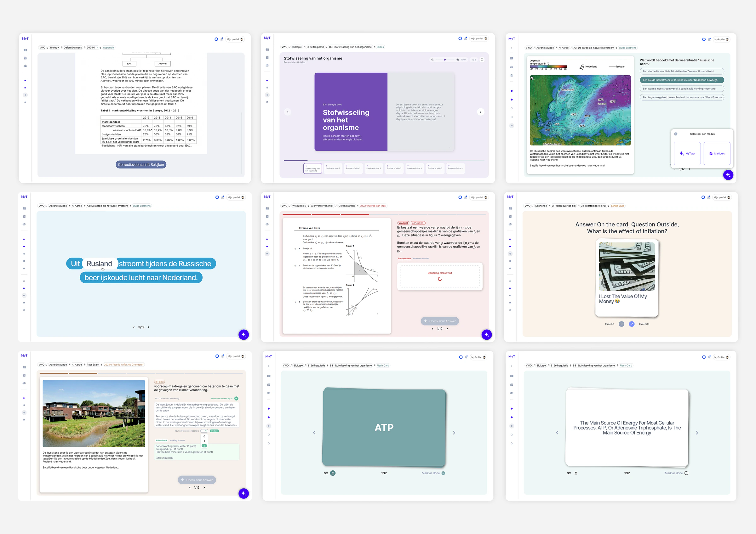Screen dimensions: 756x534
Task: Switch to the 'Foto uploaden' tab
Action: click(404, 258)
